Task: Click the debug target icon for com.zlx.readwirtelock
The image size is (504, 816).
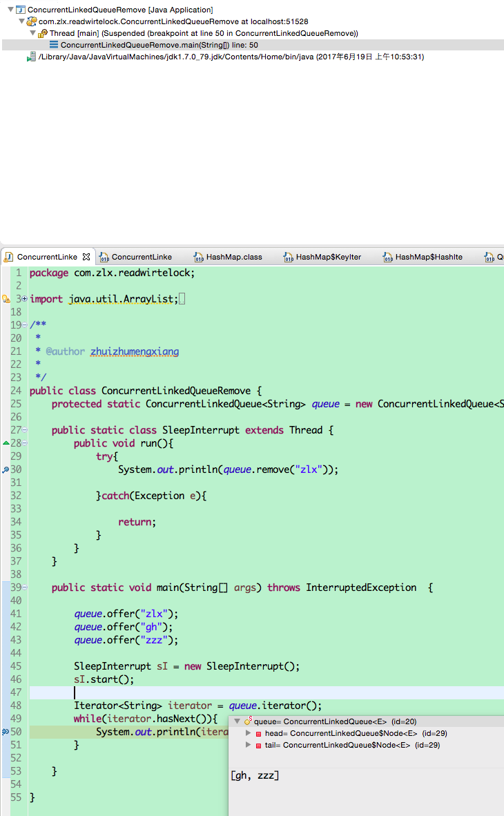Action: [32, 21]
